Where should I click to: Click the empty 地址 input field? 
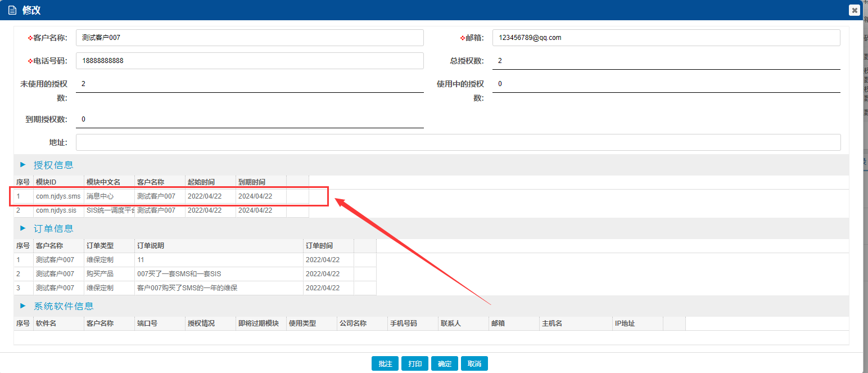tap(458, 142)
